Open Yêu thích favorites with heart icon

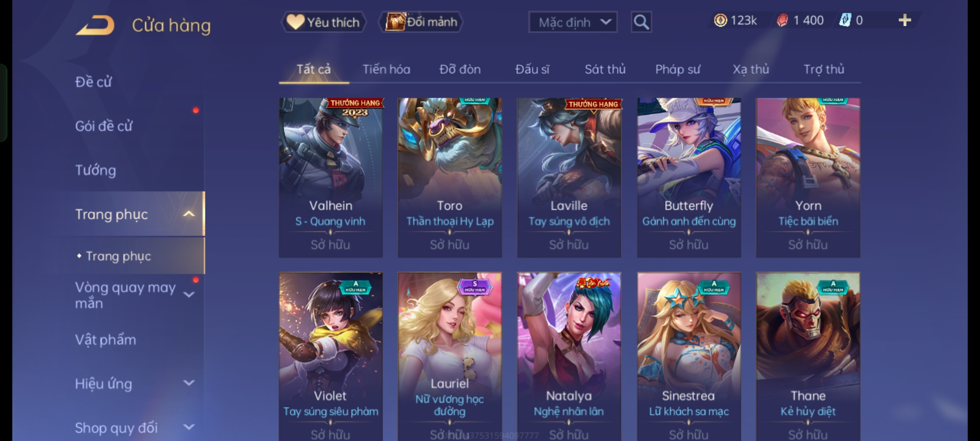(323, 22)
